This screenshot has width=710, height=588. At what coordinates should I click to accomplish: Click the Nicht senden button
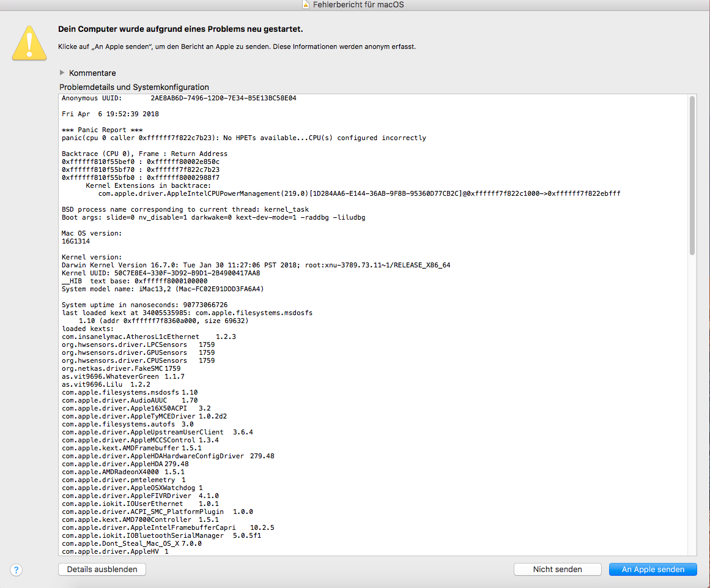557,569
